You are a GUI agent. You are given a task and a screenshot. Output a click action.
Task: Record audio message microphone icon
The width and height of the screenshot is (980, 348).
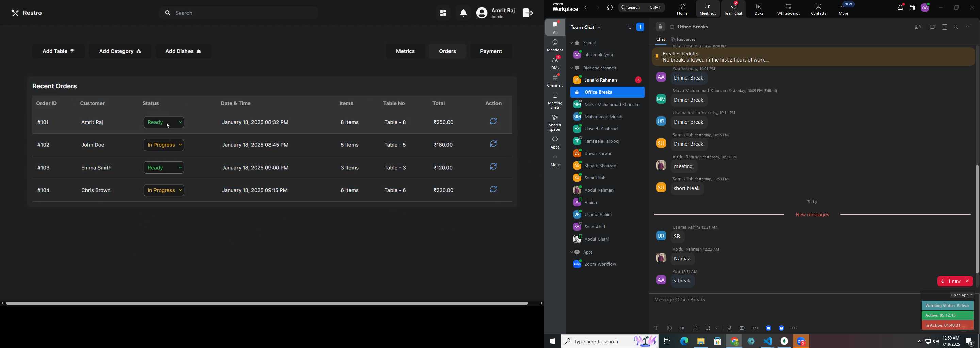tap(729, 328)
